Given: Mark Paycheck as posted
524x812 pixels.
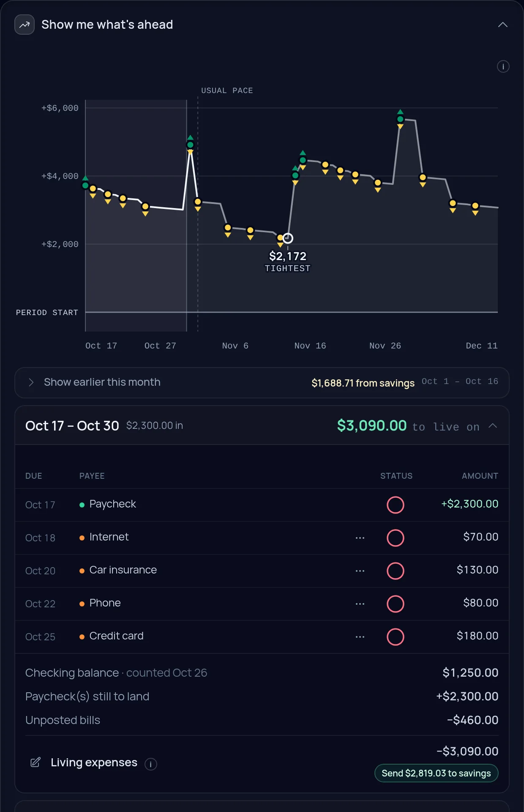Looking at the screenshot, I should pos(395,505).
